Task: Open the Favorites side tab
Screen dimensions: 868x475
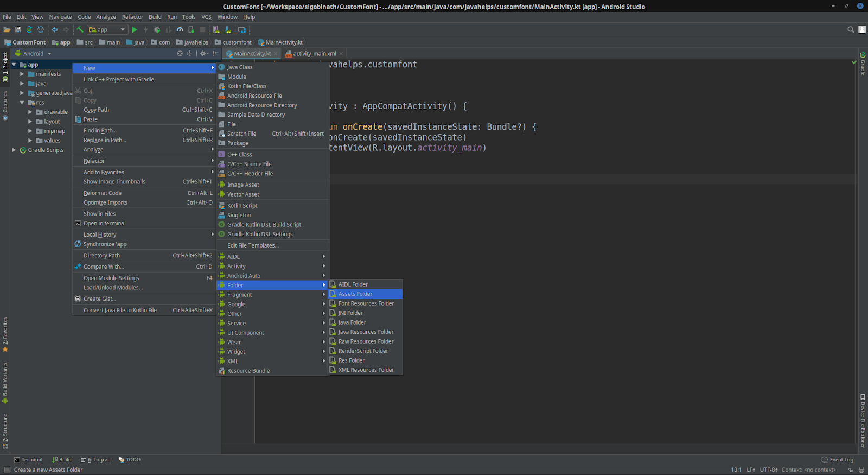Action: coord(5,334)
